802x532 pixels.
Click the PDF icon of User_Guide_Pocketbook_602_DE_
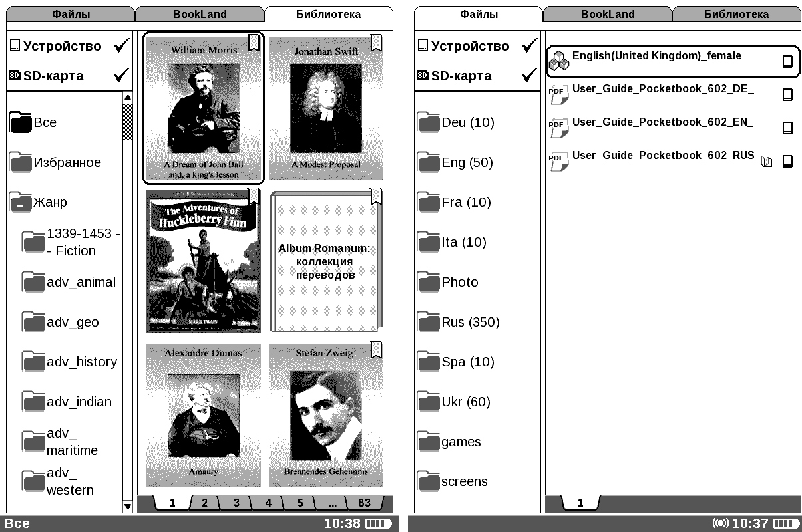coord(558,94)
